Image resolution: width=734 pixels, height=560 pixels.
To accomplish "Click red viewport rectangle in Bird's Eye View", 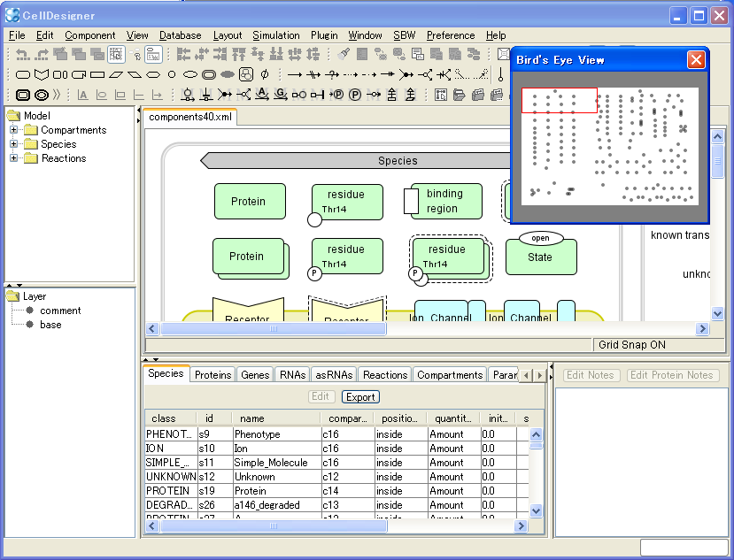I will click(x=560, y=100).
